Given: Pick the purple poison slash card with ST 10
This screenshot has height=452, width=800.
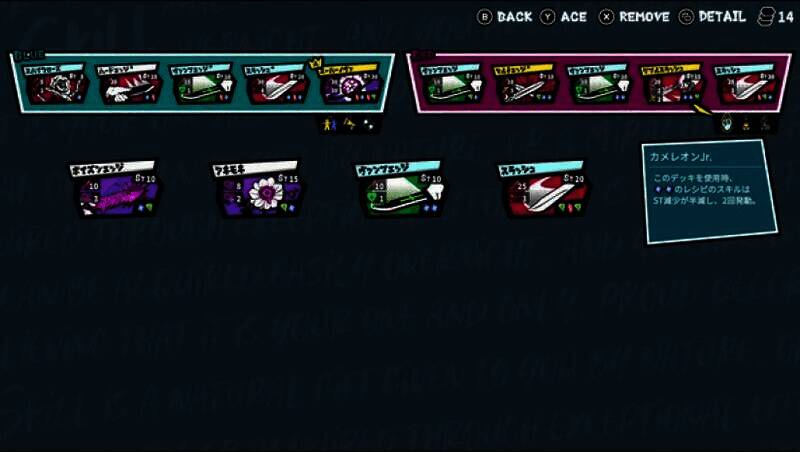Looking at the screenshot, I should pyautogui.click(x=116, y=189).
